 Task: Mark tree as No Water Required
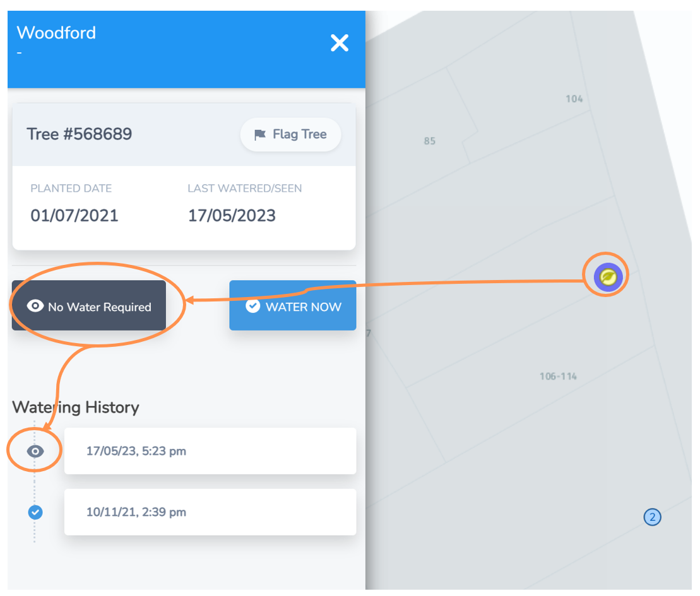tap(89, 306)
